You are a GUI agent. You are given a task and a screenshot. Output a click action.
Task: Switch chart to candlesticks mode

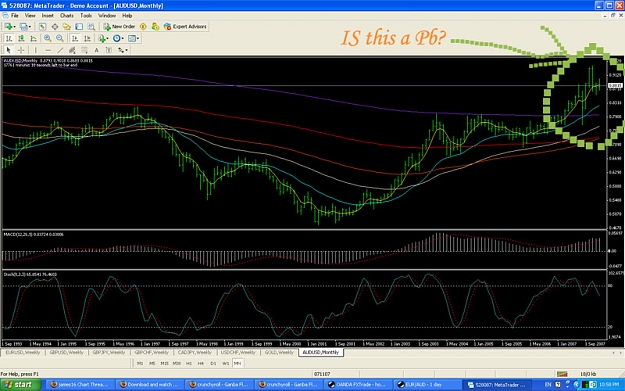(x=21, y=39)
